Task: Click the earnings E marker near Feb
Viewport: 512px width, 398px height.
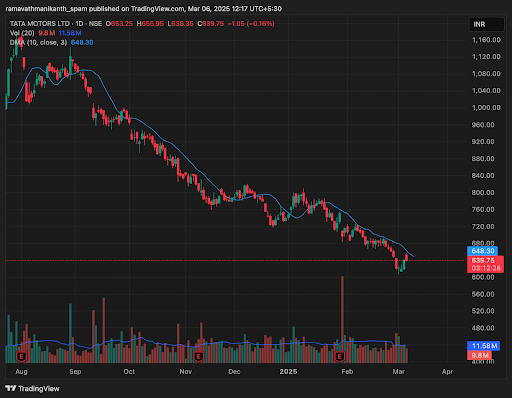Action: tap(340, 357)
